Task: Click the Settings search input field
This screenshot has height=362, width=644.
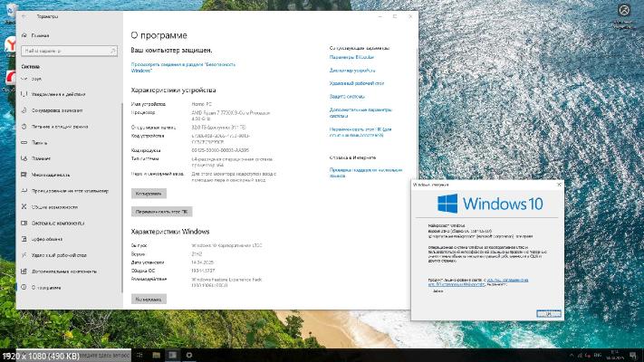Action: tap(69, 51)
